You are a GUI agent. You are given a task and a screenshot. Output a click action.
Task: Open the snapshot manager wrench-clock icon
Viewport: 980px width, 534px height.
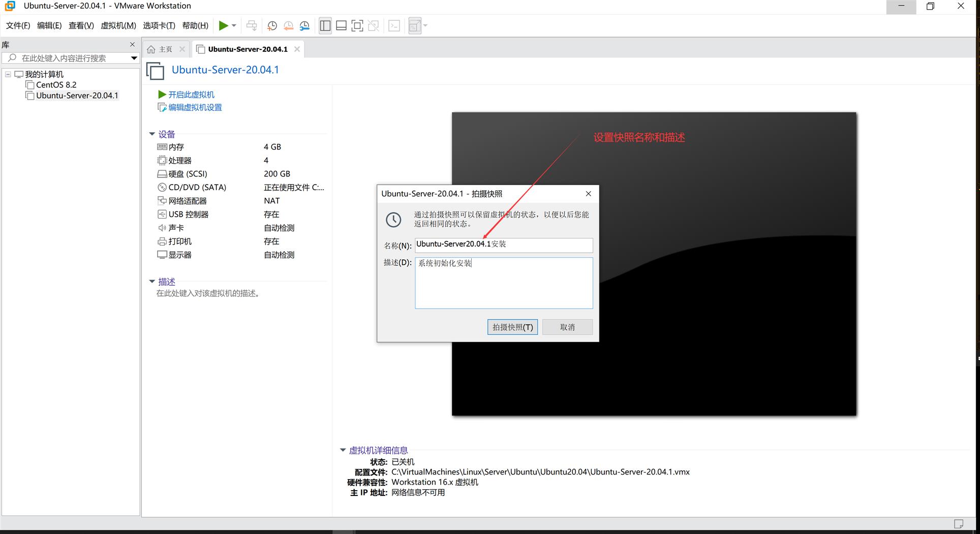point(304,25)
